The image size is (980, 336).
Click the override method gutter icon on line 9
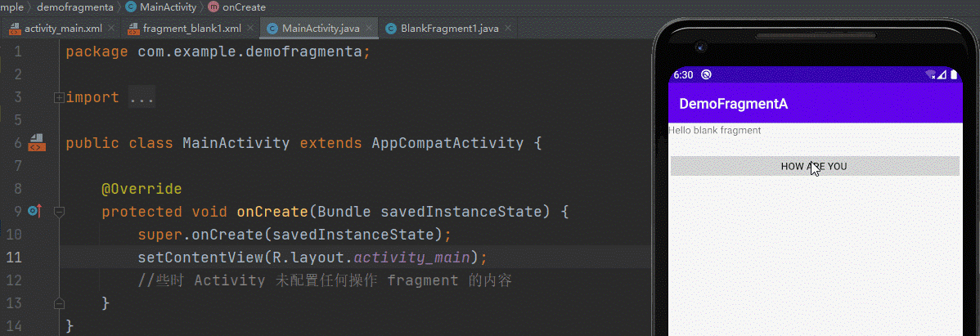[x=35, y=211]
